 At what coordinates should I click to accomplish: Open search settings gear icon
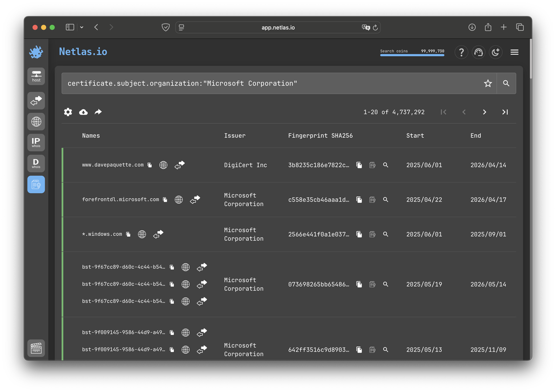[x=68, y=112]
